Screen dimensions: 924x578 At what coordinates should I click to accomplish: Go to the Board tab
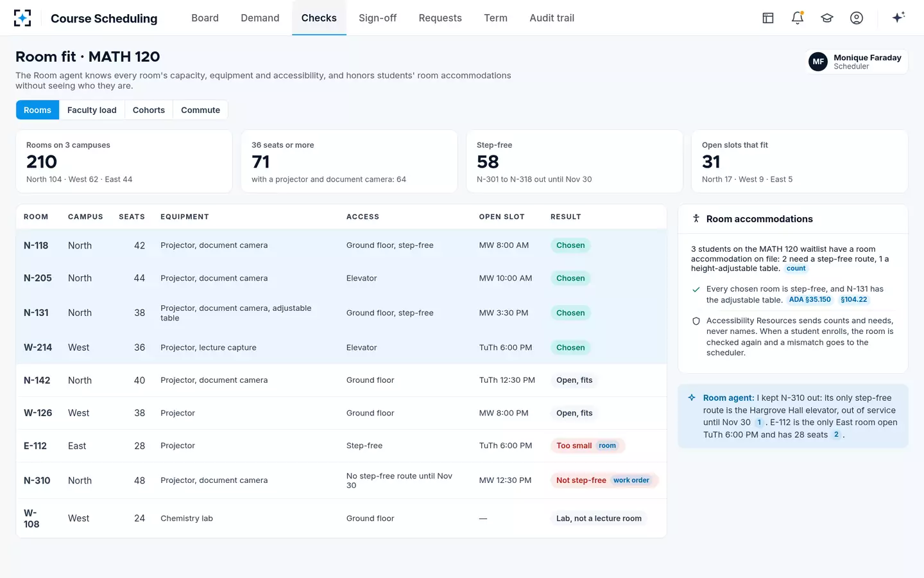point(205,18)
